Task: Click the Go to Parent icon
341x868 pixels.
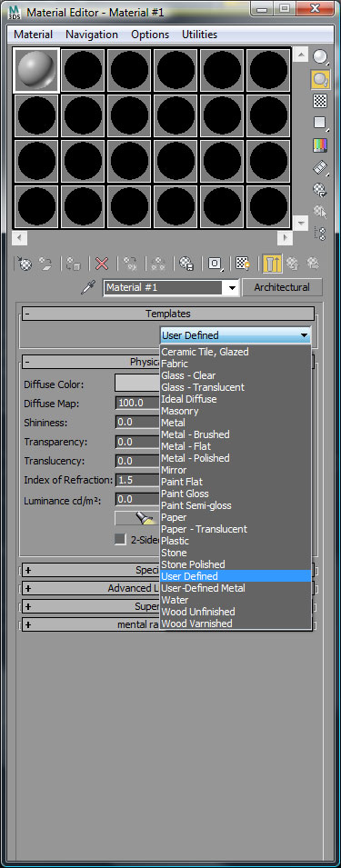Action: click(292, 264)
